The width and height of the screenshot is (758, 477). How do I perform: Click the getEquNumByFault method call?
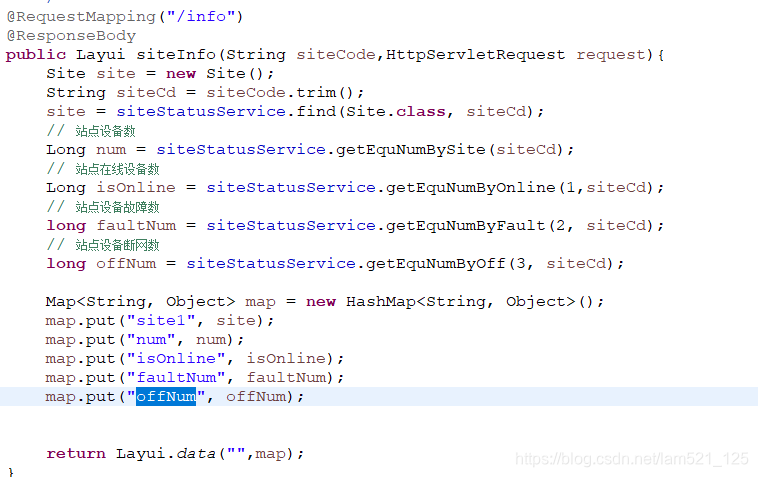pyautogui.click(x=466, y=226)
